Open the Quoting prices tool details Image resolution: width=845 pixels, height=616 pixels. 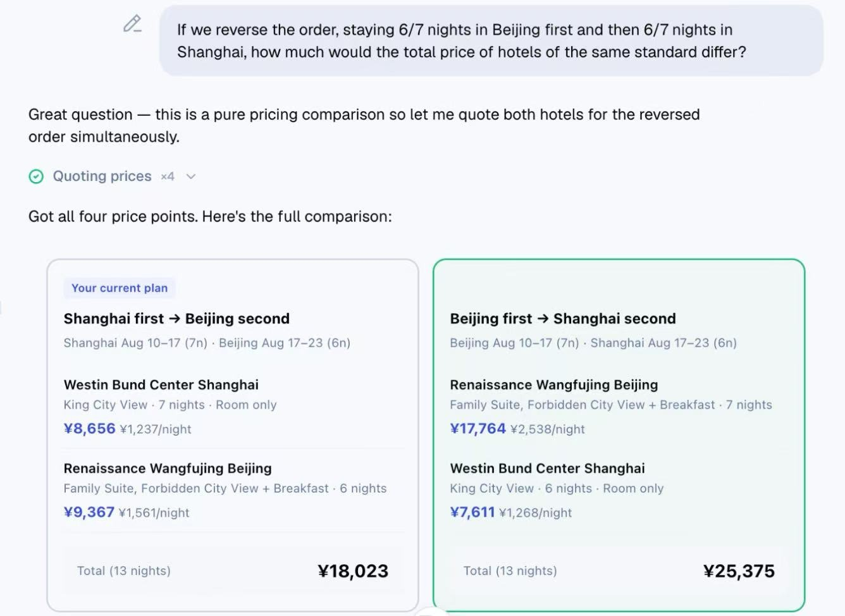point(102,176)
